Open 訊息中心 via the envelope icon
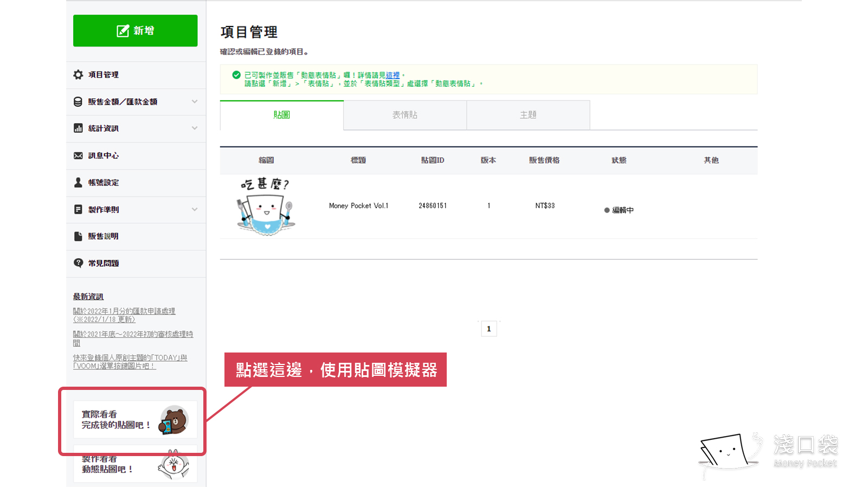 (79, 156)
